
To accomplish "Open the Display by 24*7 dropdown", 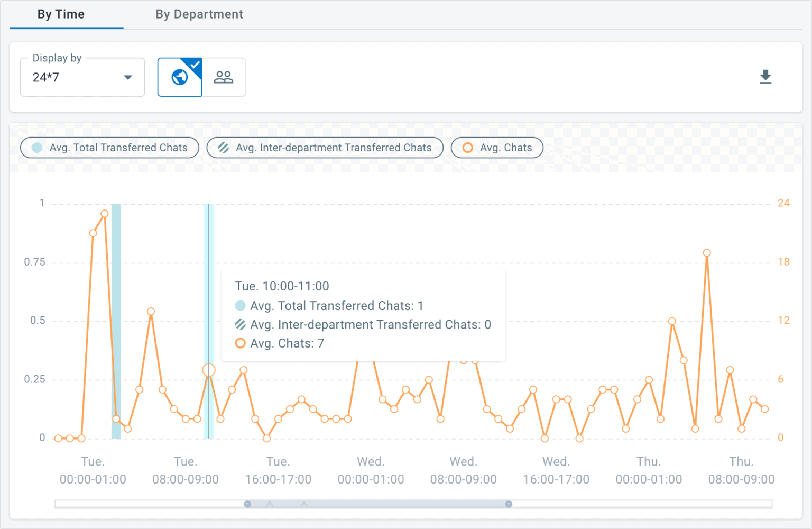I will [82, 77].
